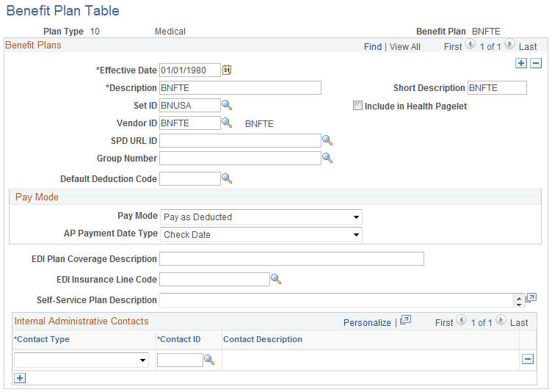Viewport: 552px width, 392px height.
Task: Jump to First Benefit Plans row
Action: [453, 47]
